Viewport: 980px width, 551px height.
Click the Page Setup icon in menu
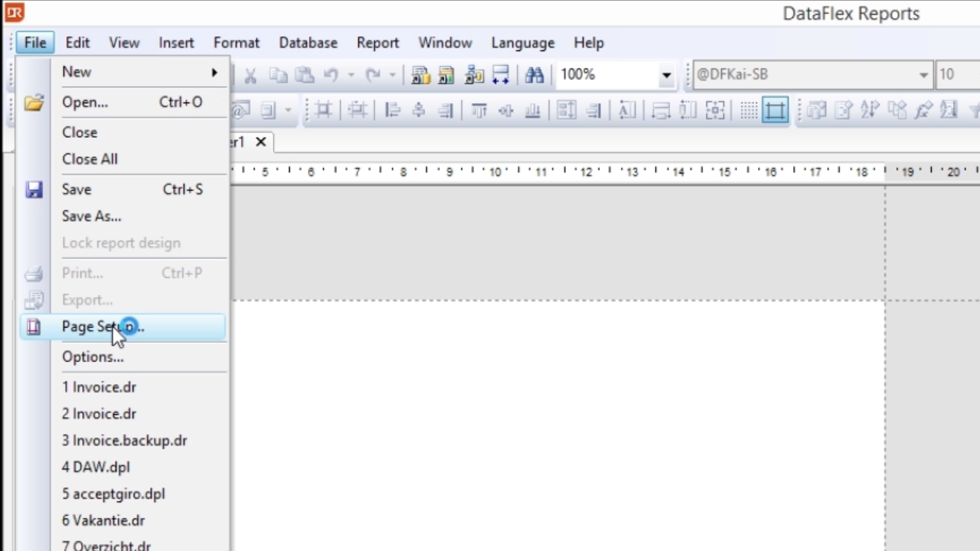pyautogui.click(x=34, y=327)
